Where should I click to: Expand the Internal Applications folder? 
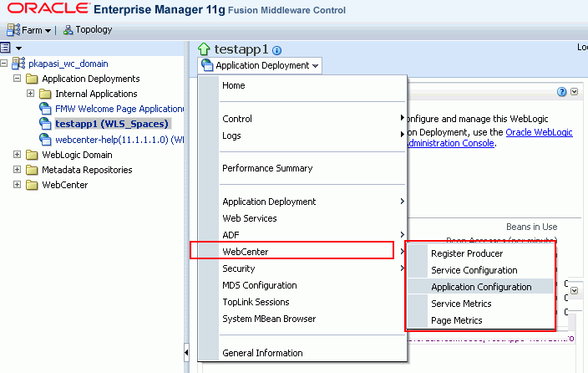point(30,93)
